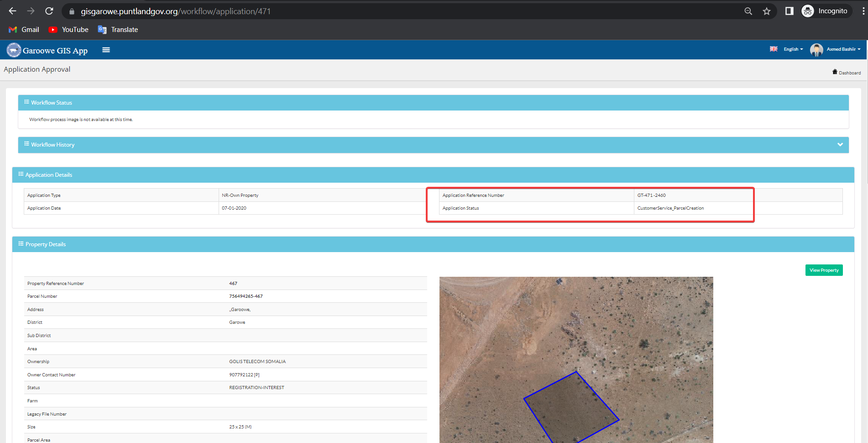Open the English language dropdown
Viewport: 868px width, 443px height.
coord(793,49)
